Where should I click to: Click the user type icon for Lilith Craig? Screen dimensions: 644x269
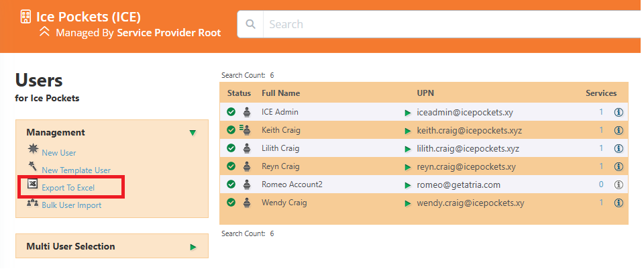[x=247, y=148]
